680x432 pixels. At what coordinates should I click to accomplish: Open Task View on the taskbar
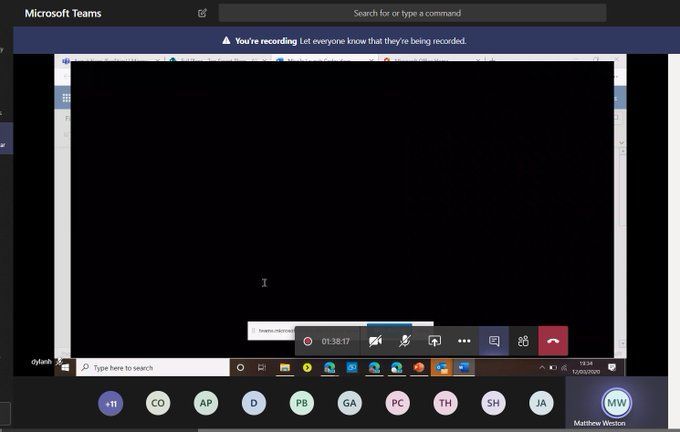coord(262,368)
